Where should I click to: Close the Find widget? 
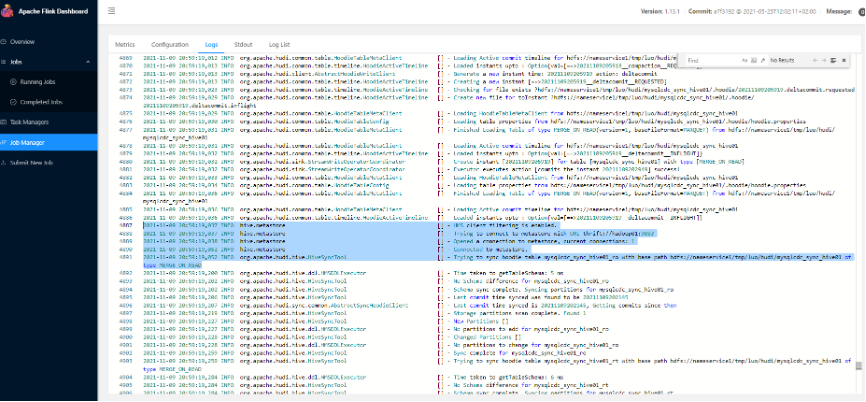click(844, 60)
